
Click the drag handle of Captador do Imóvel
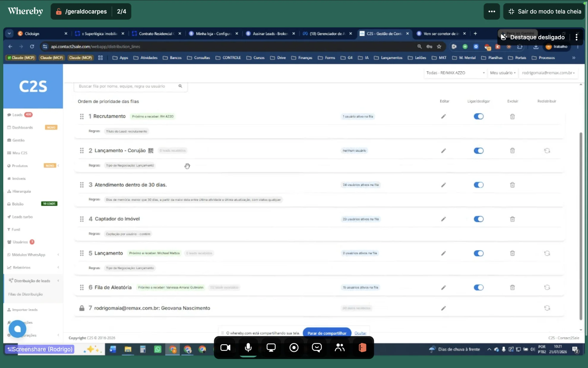(82, 219)
